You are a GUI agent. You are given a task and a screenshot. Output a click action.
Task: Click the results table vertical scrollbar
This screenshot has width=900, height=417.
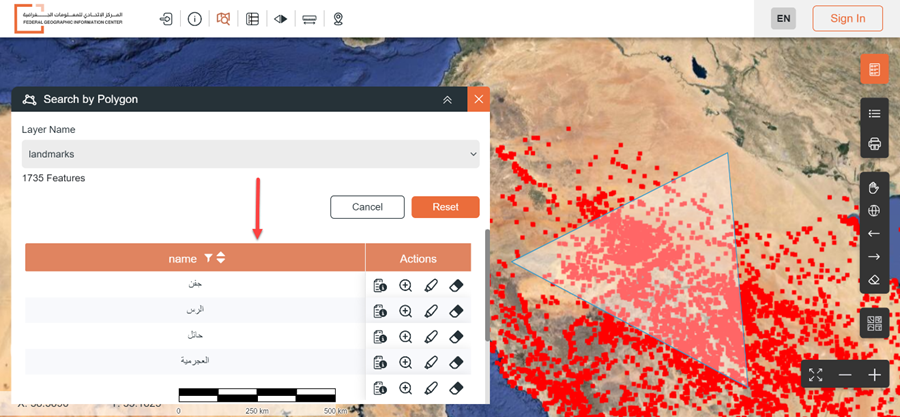click(x=488, y=285)
